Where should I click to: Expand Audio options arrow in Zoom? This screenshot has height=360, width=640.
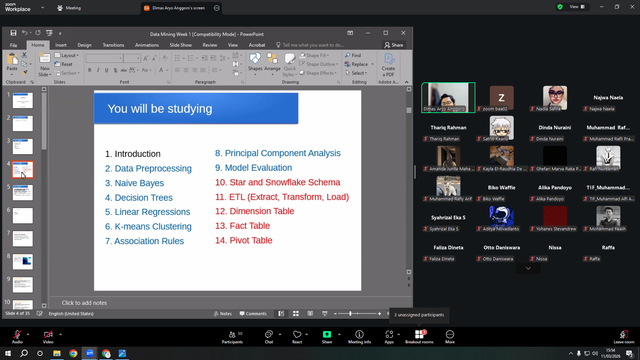pos(28,334)
